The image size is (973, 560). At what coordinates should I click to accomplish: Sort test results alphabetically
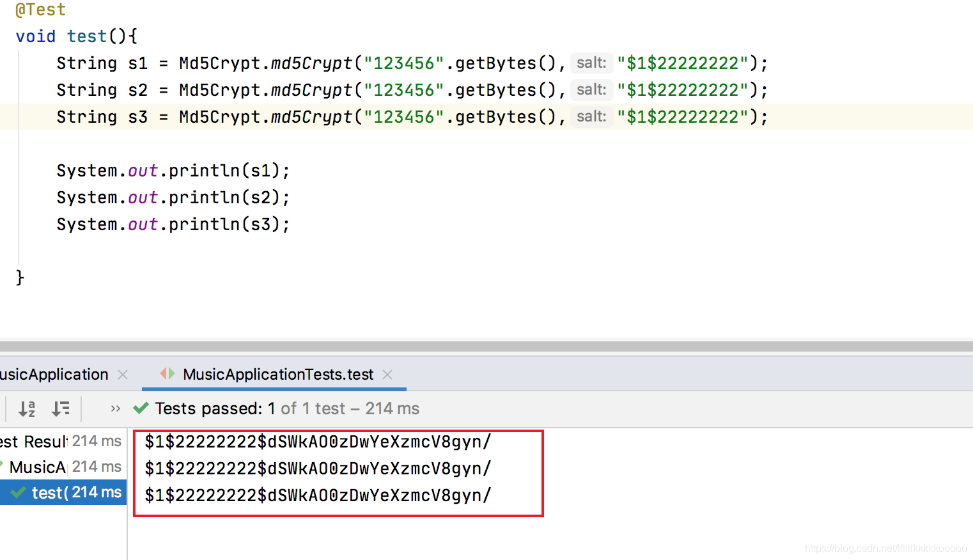click(x=27, y=408)
